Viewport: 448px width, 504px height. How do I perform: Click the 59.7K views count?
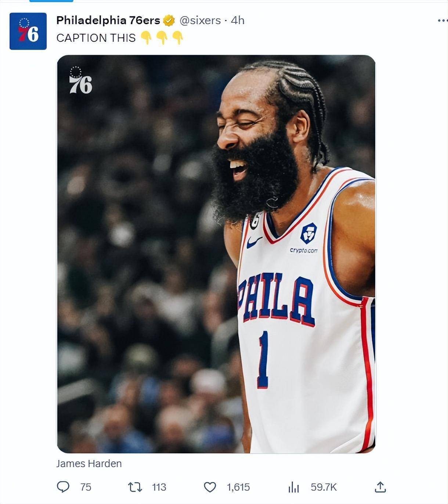(324, 487)
